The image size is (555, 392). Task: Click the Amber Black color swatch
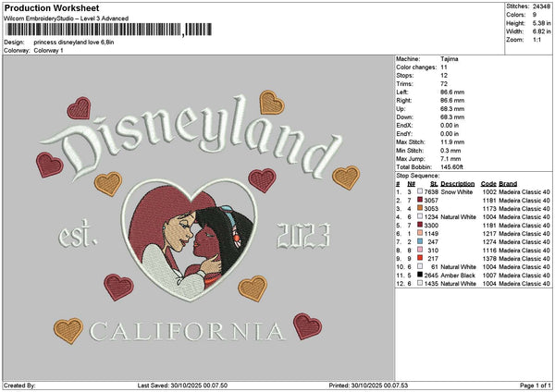(x=421, y=275)
